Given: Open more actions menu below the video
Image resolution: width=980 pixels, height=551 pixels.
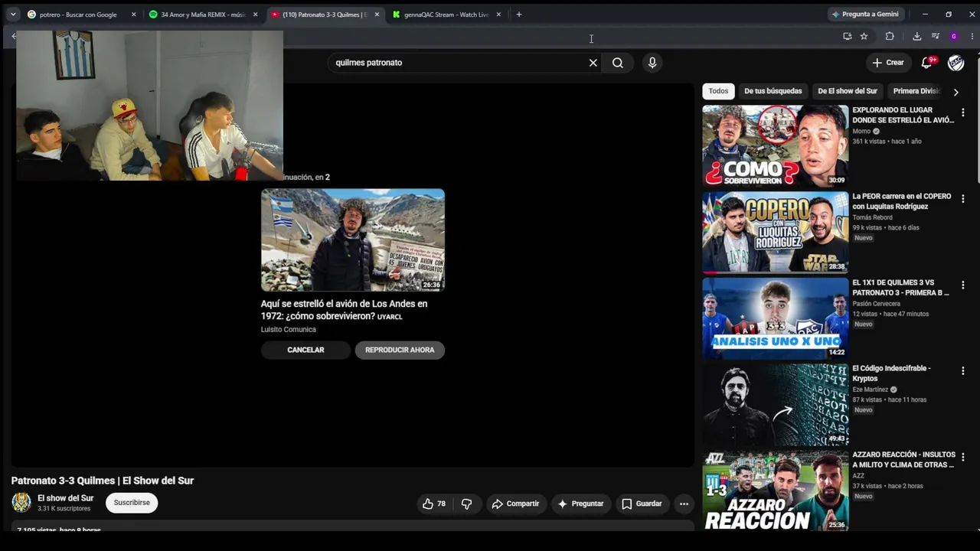Looking at the screenshot, I should click(684, 504).
